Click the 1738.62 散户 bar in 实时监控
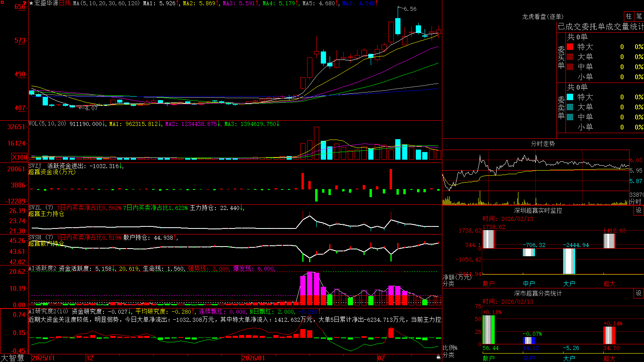Screen dimensions: 644x362 (x=489, y=239)
